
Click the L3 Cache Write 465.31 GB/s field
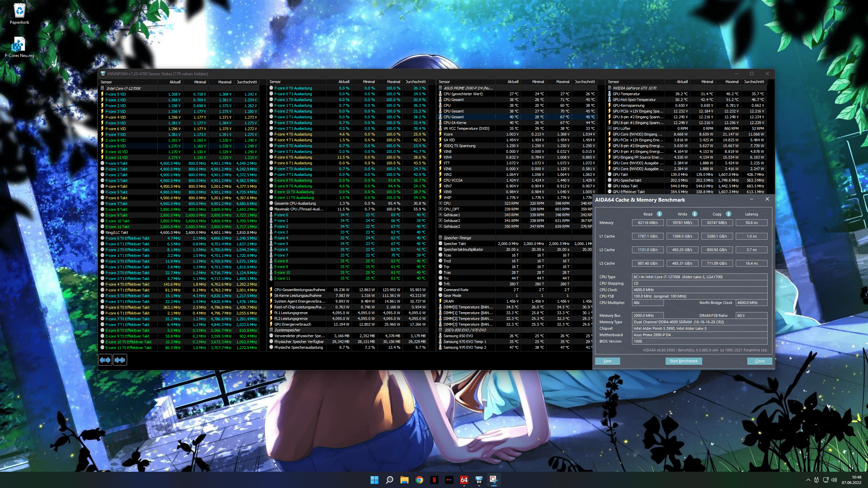682,263
